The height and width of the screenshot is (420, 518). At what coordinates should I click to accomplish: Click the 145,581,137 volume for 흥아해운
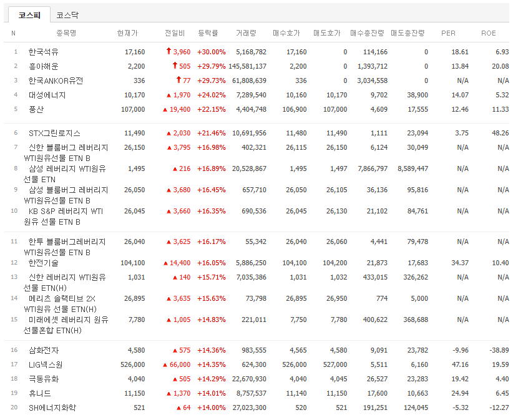pos(247,66)
